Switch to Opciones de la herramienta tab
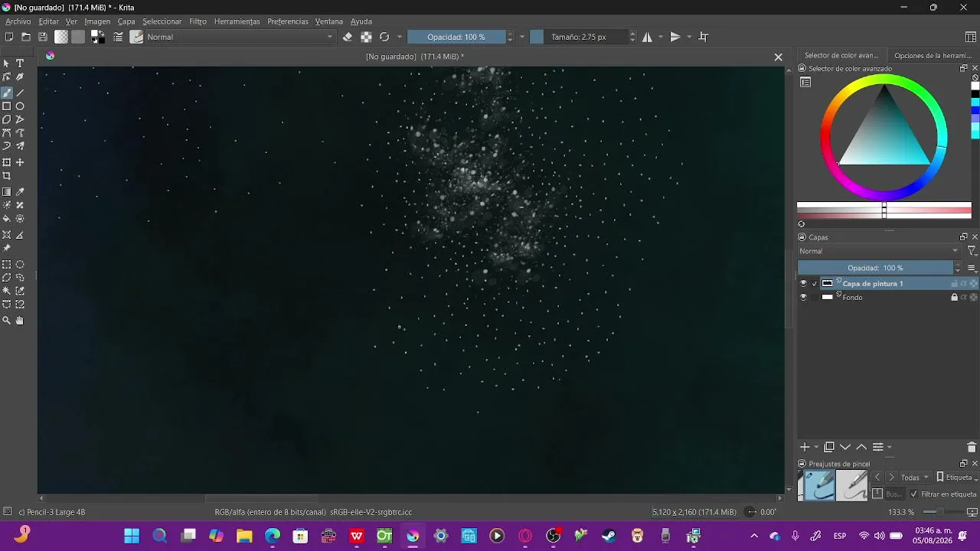Screen dimensions: 980x551 pyautogui.click(x=933, y=55)
